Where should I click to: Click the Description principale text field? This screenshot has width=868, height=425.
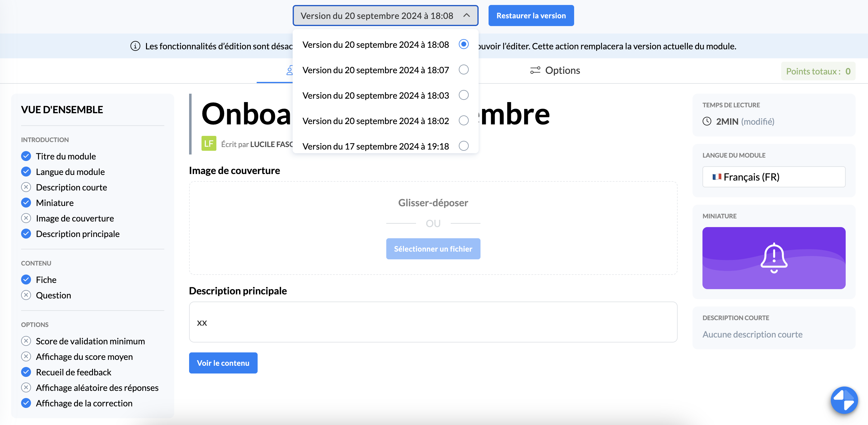[x=433, y=322]
